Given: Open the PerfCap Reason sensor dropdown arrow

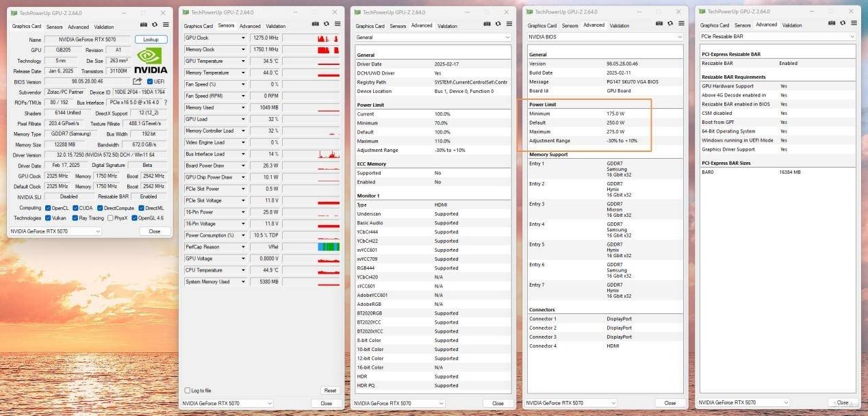Looking at the screenshot, I should click(x=243, y=247).
